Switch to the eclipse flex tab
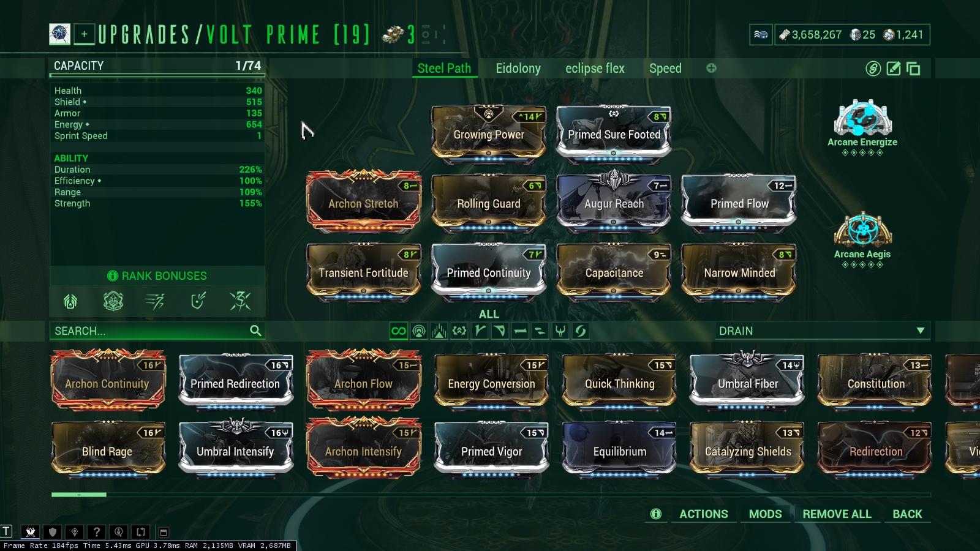The width and height of the screenshot is (980, 551). 595,68
